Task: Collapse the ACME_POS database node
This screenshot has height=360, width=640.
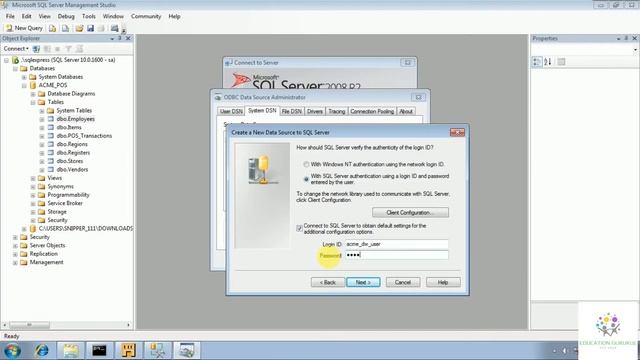Action: coord(24,86)
